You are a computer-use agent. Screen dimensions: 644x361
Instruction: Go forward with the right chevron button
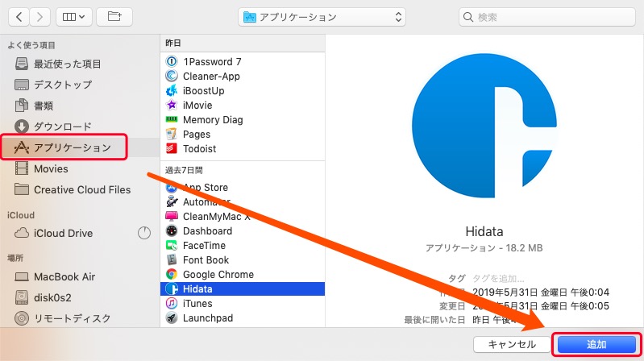tap(39, 17)
